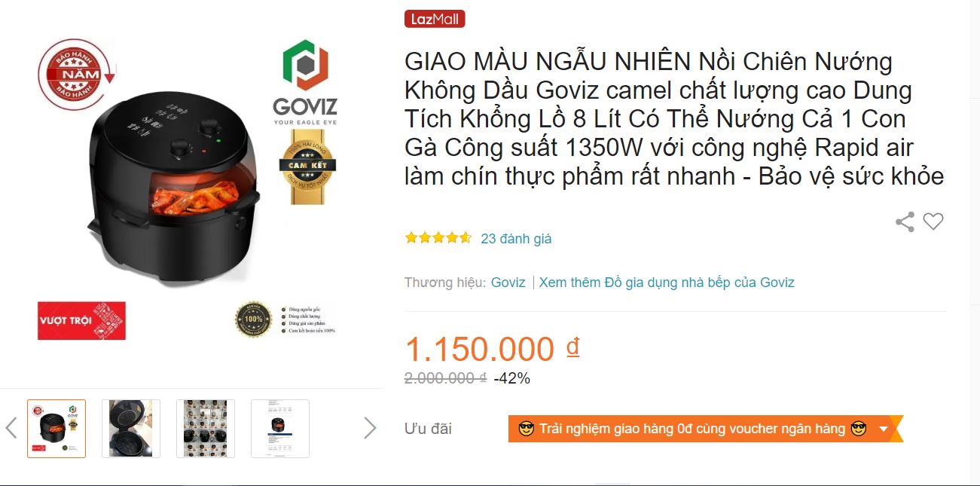Click the Goviz logo in product image

click(305, 83)
